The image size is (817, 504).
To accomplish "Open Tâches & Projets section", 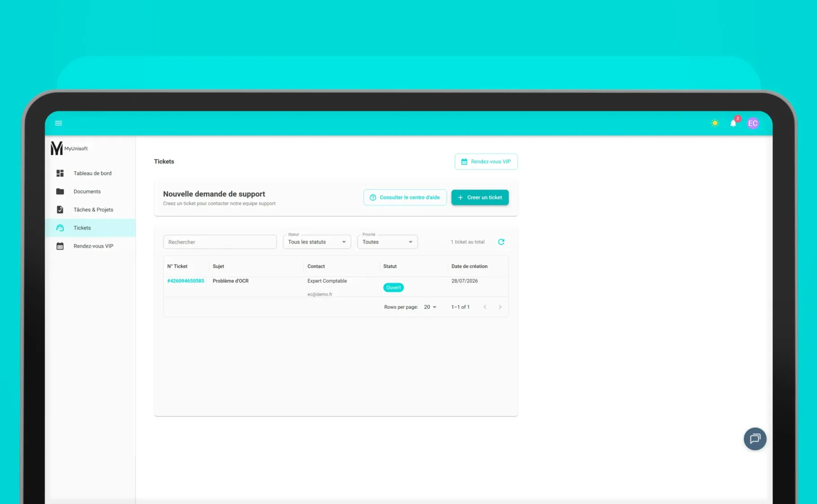I will tap(90, 210).
